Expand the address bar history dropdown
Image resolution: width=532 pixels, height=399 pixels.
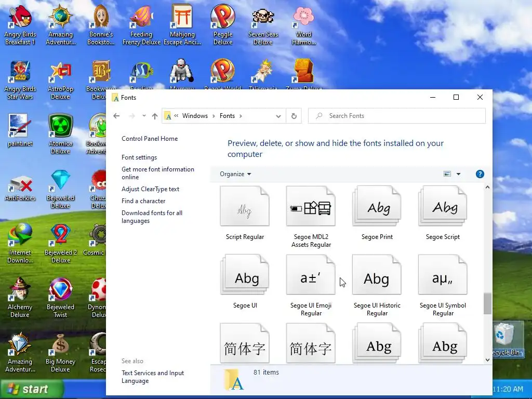(278, 116)
